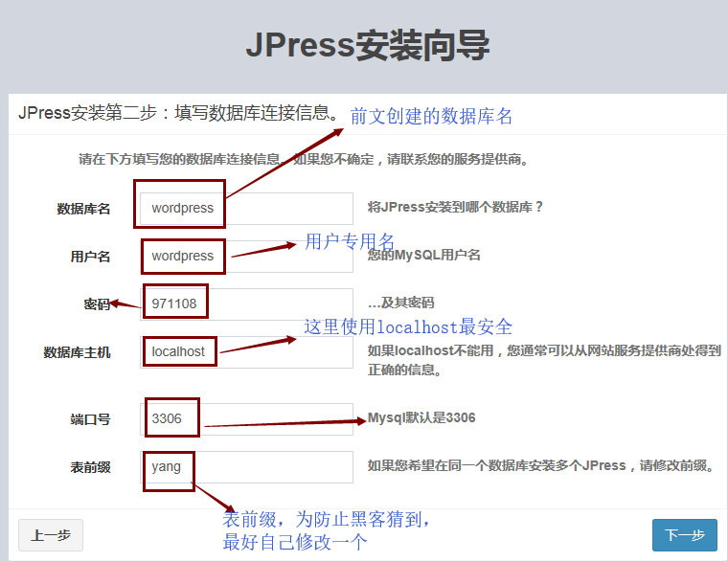This screenshot has height=562, width=728.
Task: Click the 密码 label
Action: (x=97, y=304)
